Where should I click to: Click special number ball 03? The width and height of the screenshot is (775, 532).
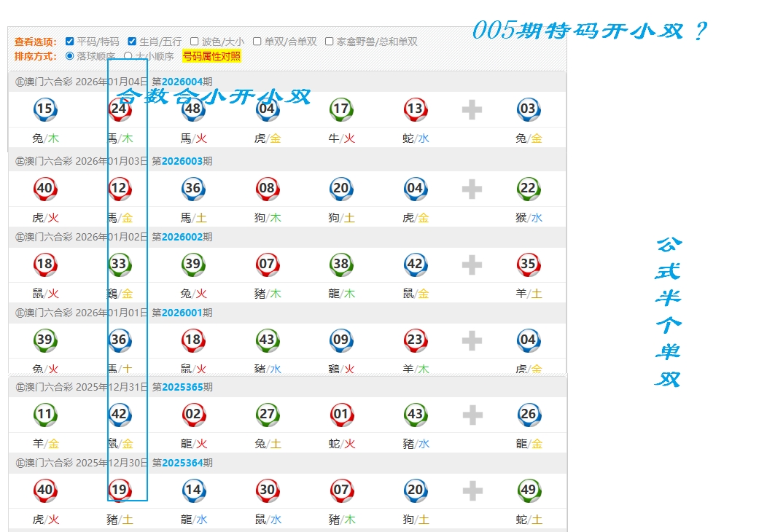pyautogui.click(x=527, y=110)
